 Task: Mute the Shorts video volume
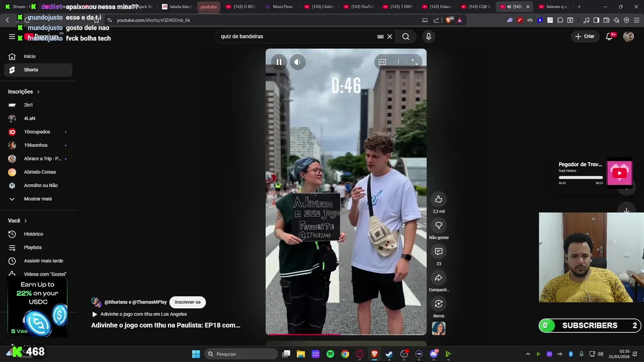[297, 62]
